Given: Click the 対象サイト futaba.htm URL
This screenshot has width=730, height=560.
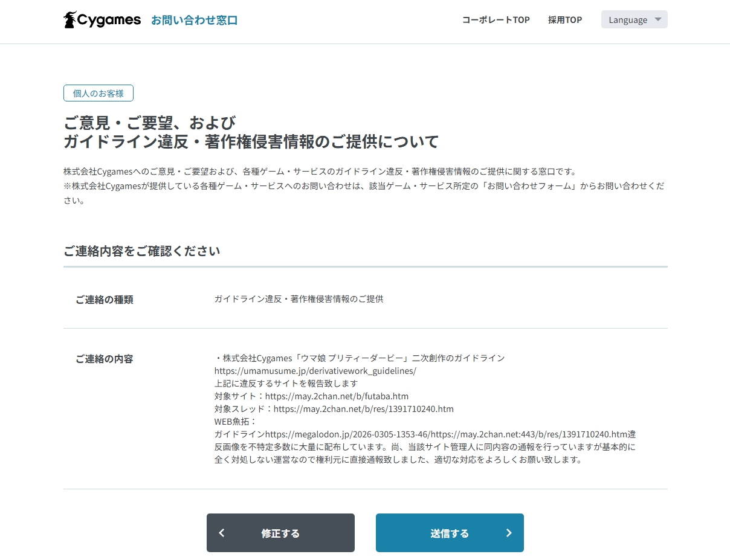Looking at the screenshot, I should click(x=337, y=396).
